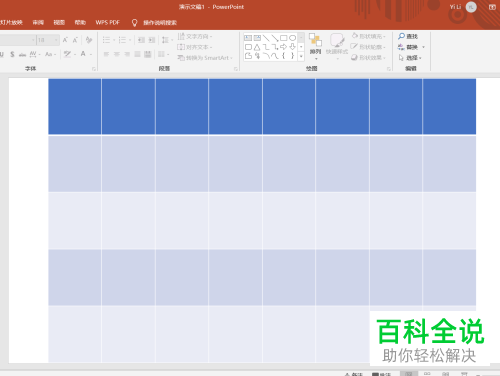Click the Increase Font Size icon
Image resolution: width=500 pixels, height=376 pixels.
(65, 40)
